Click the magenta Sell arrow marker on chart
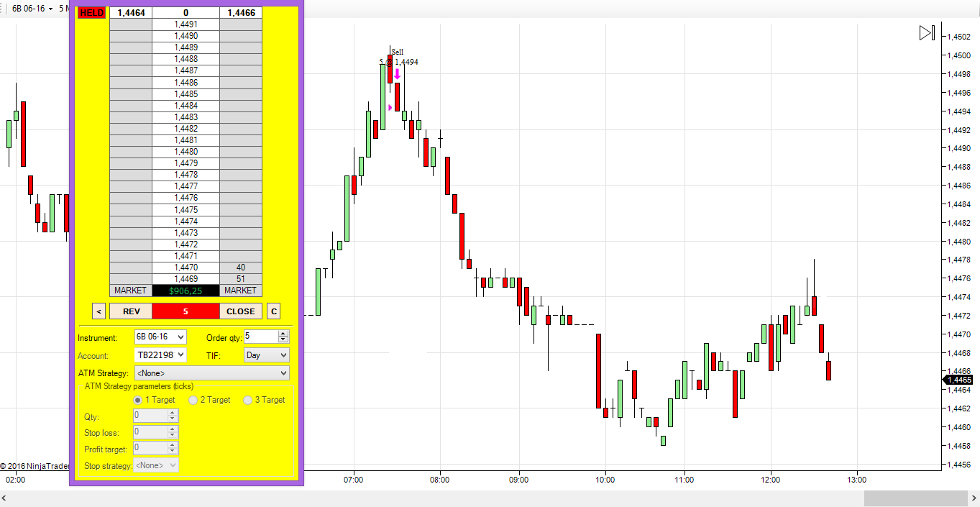Viewport: 980px width, 507px height. point(397,73)
